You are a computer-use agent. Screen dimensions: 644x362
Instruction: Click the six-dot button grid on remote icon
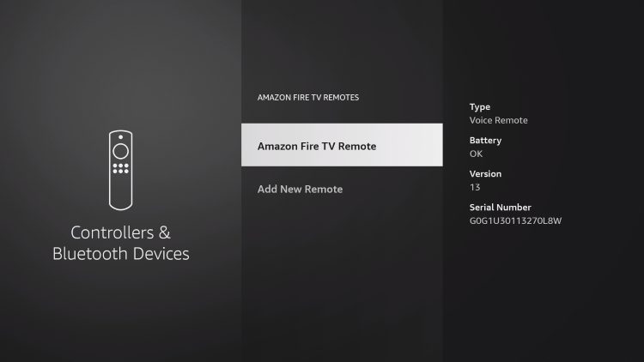[x=121, y=168]
